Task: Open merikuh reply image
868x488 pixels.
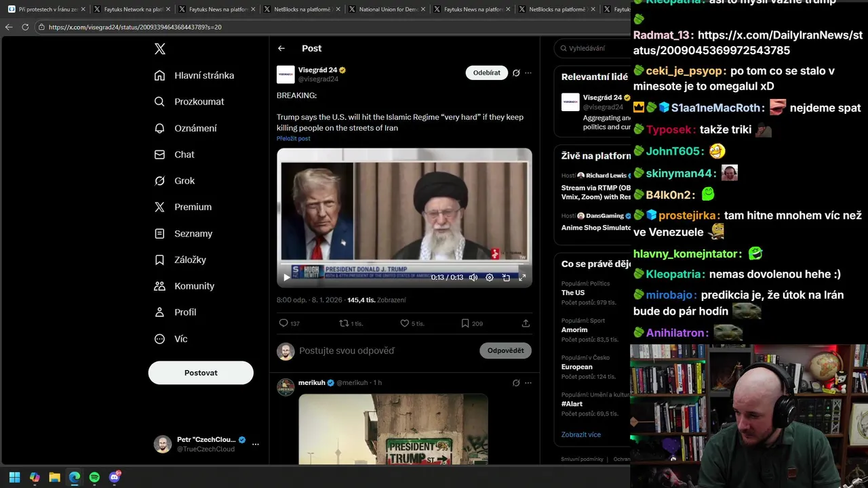Action: pyautogui.click(x=393, y=429)
